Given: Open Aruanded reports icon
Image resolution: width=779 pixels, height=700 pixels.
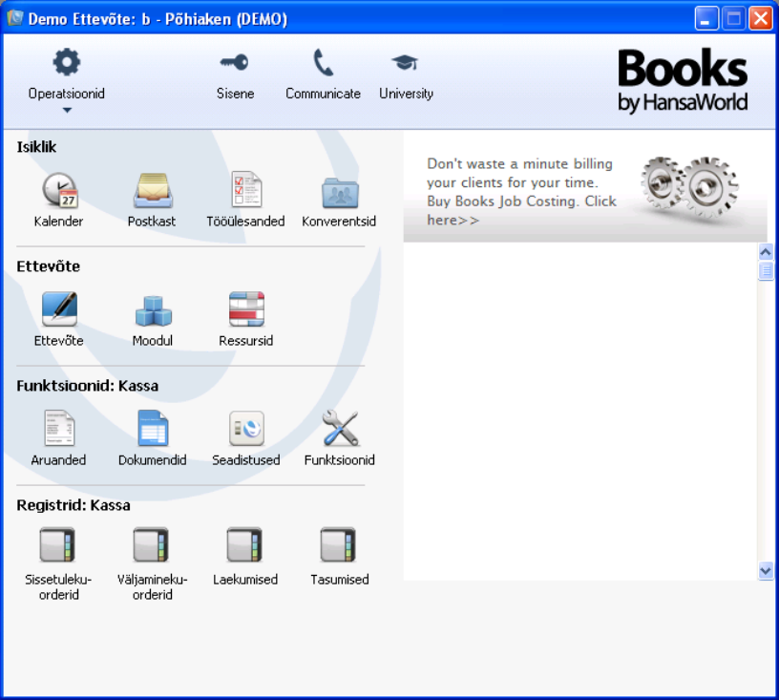Looking at the screenshot, I should tap(59, 428).
